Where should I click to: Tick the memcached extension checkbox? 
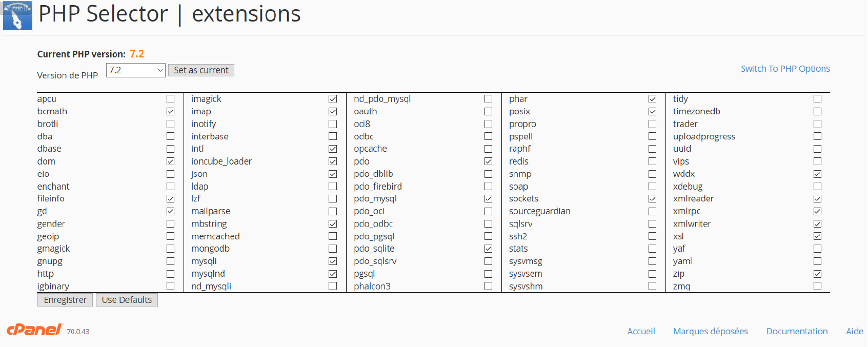coord(333,236)
